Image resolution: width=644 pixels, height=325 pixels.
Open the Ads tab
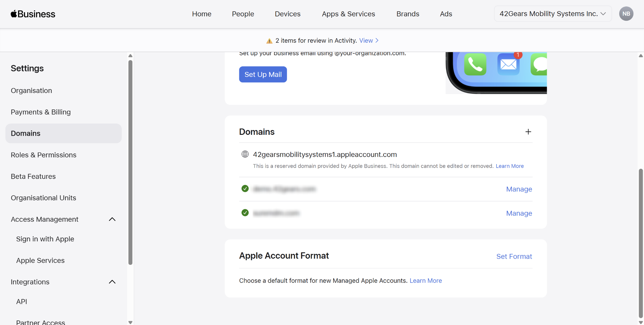[x=446, y=14]
